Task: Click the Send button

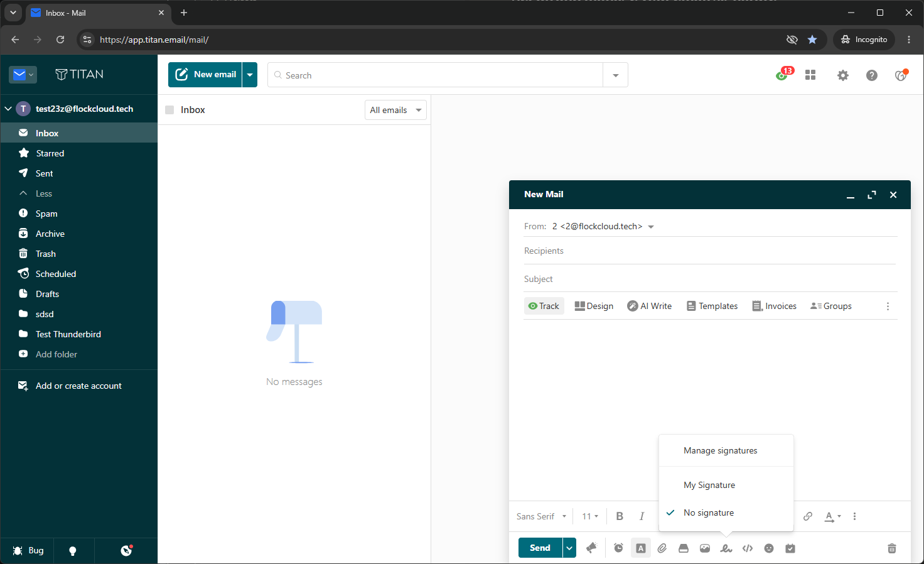Action: tap(540, 548)
